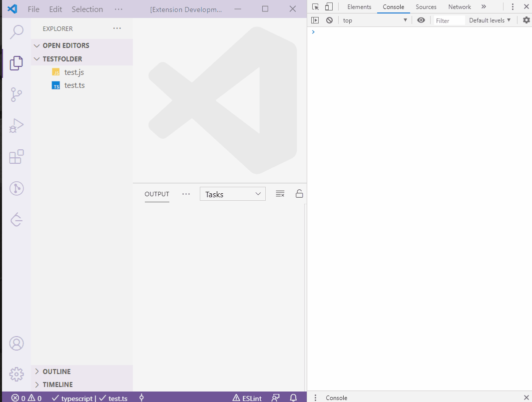Toggle Auto Scroll lock in the Output panel
Viewport: 532px width, 402px height.
(x=299, y=194)
